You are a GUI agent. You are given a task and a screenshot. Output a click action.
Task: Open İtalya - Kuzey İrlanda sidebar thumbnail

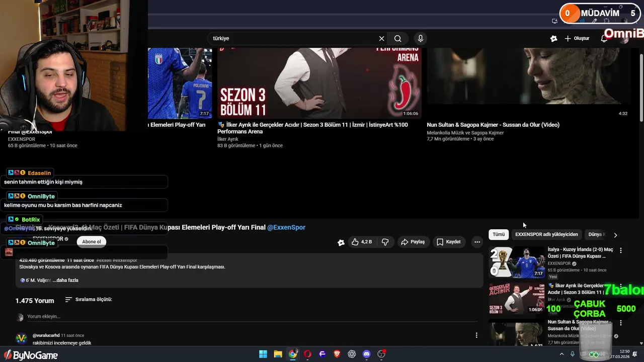point(517,262)
